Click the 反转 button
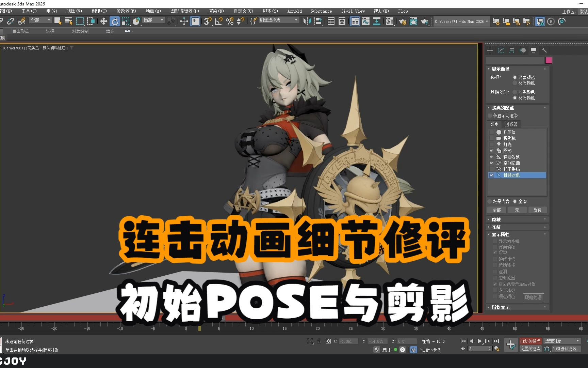 (x=537, y=210)
